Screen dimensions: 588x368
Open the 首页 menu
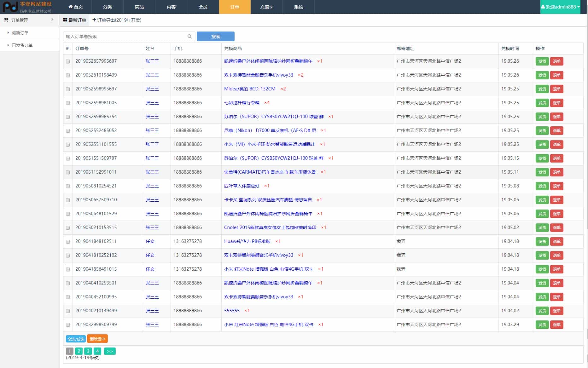[x=76, y=7]
